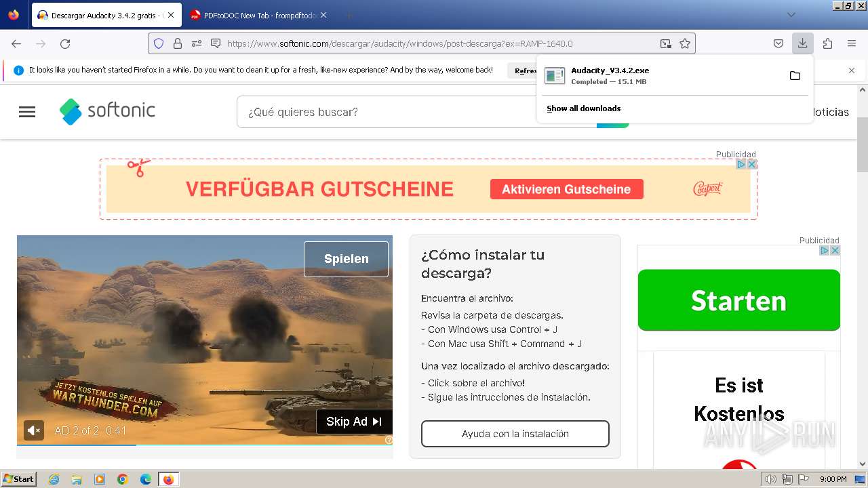Launch Microsoft Edge from taskbar

pos(146,479)
